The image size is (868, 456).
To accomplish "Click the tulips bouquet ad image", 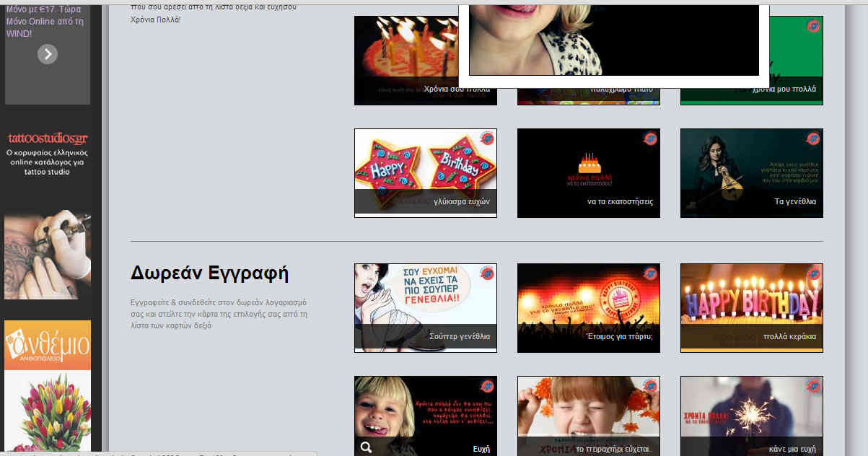I will [48, 413].
